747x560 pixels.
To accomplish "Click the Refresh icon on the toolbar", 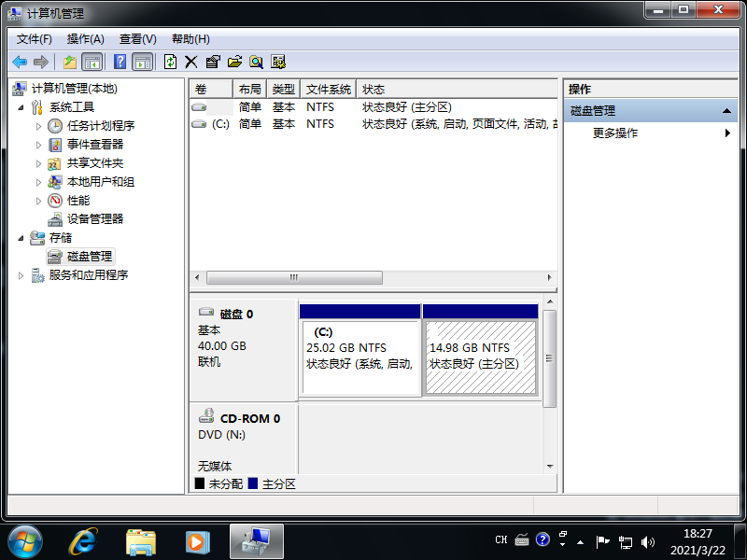I will point(169,62).
